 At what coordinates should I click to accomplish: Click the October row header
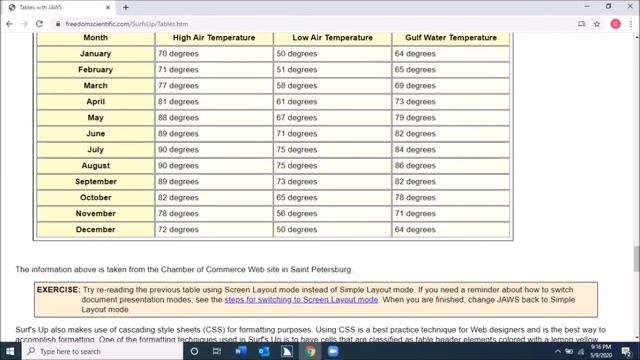96,197
